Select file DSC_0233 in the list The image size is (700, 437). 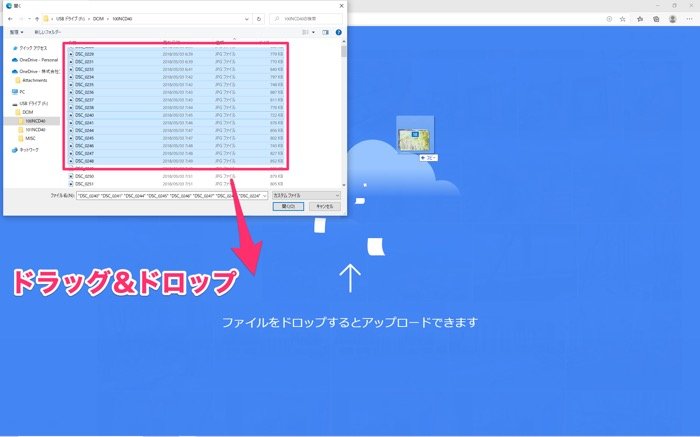coord(176,69)
